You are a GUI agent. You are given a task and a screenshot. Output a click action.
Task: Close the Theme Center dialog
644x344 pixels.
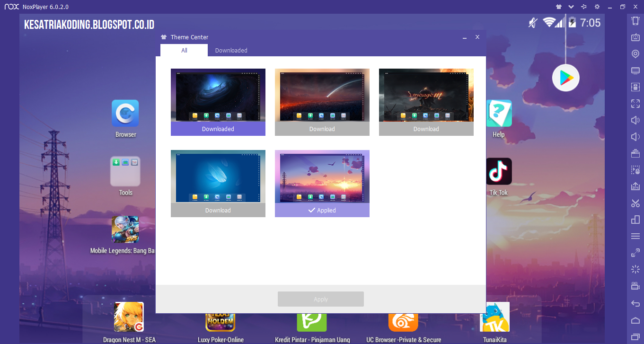pos(477,37)
